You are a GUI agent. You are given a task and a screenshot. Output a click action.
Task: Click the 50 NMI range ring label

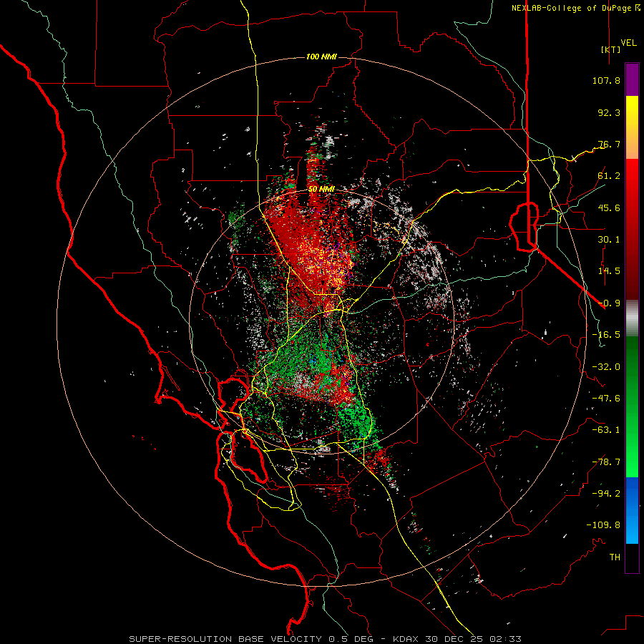[x=321, y=190]
